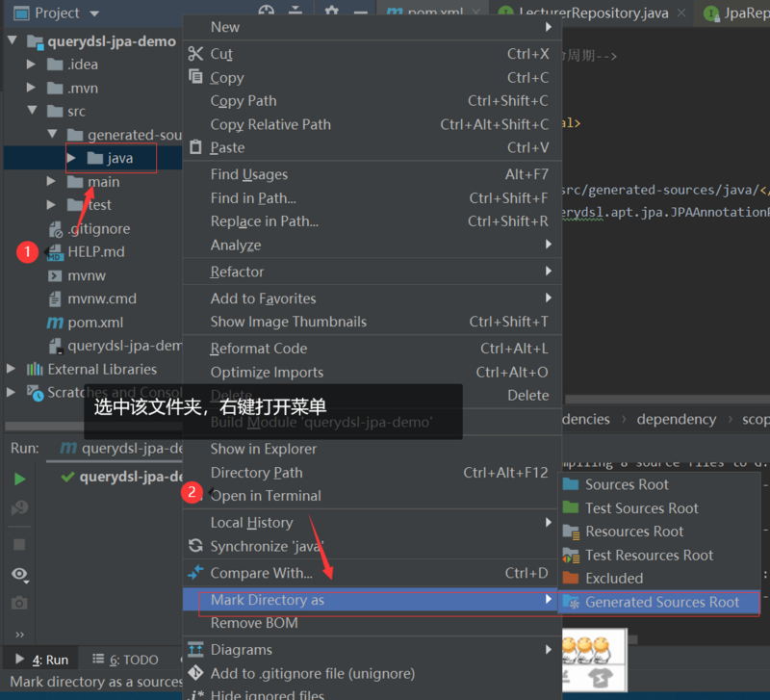Click the Test Sources Root green folder icon
The width and height of the screenshot is (770, 700).
pyautogui.click(x=570, y=507)
